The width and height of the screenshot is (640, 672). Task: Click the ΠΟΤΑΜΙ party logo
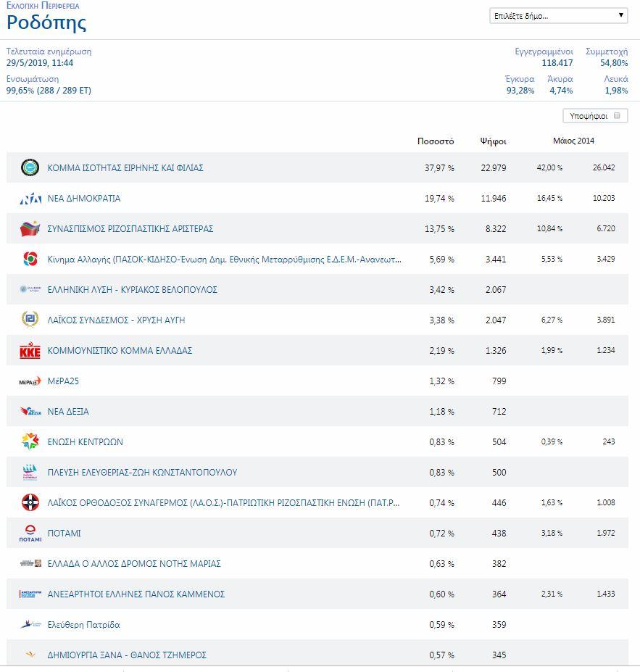pos(30,534)
